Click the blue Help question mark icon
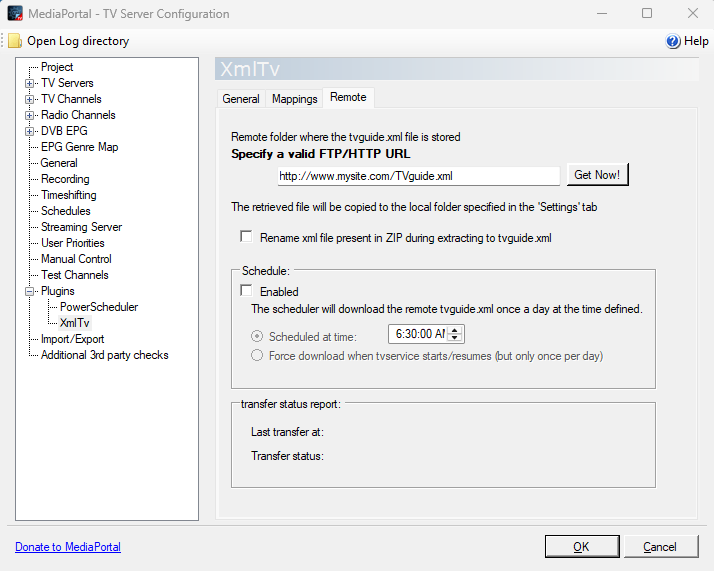714x571 pixels. 673,41
